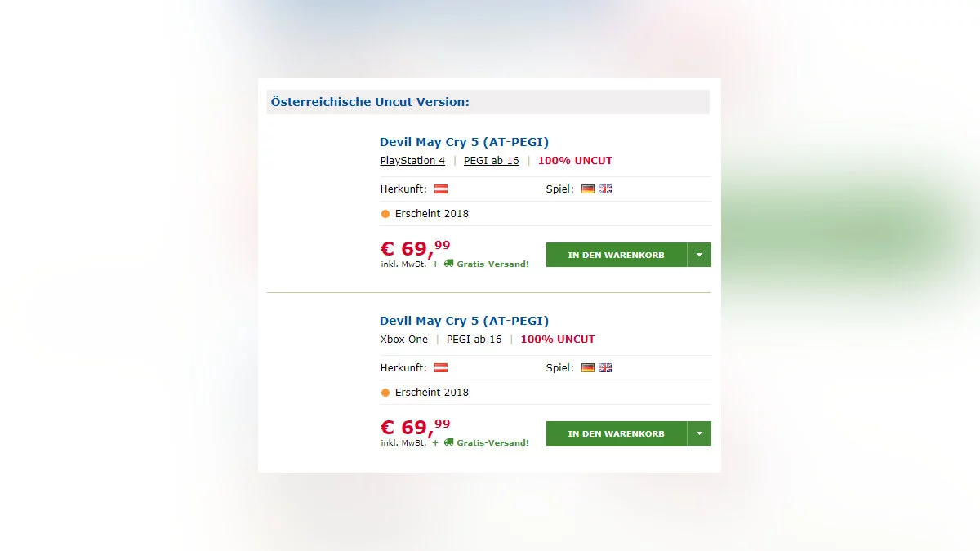Click German flag in Xbox One listing
Image resolution: width=980 pixels, height=551 pixels.
click(588, 368)
